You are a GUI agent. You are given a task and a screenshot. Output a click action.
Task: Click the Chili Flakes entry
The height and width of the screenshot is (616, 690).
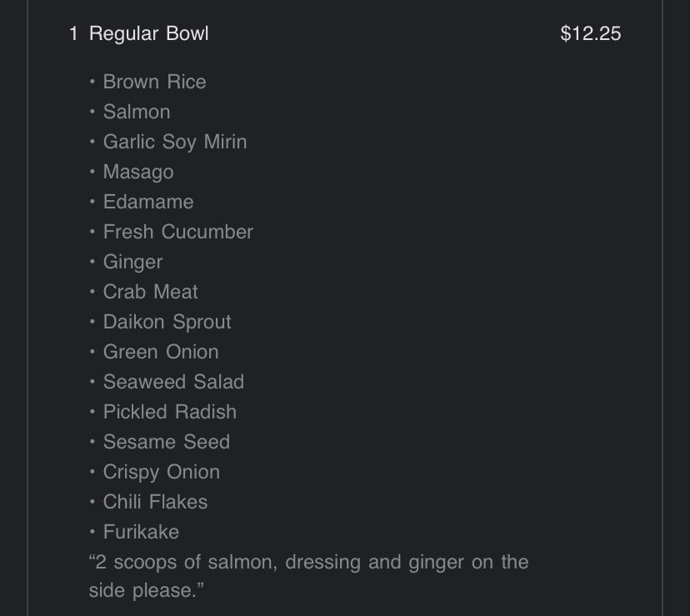point(155,502)
